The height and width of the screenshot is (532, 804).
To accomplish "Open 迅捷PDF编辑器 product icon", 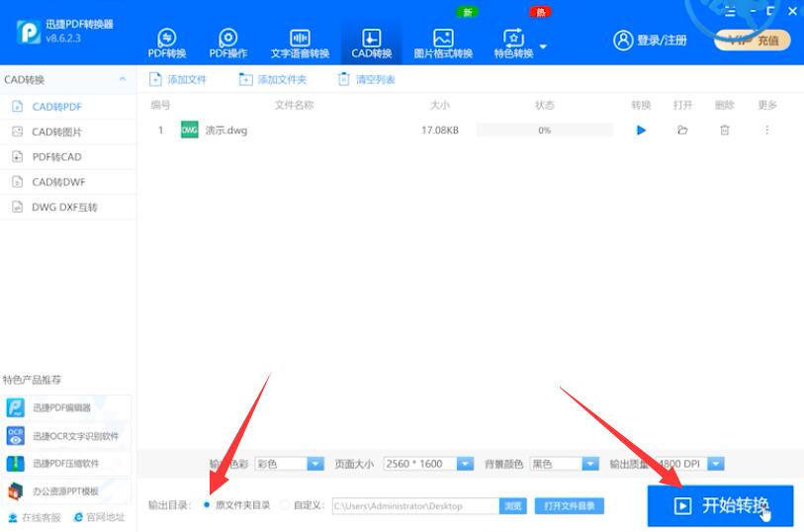I will pos(16,407).
